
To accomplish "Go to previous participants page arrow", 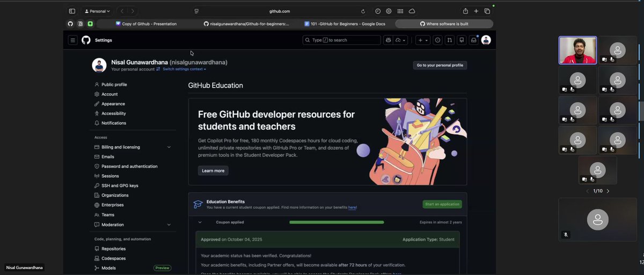I will click(587, 191).
